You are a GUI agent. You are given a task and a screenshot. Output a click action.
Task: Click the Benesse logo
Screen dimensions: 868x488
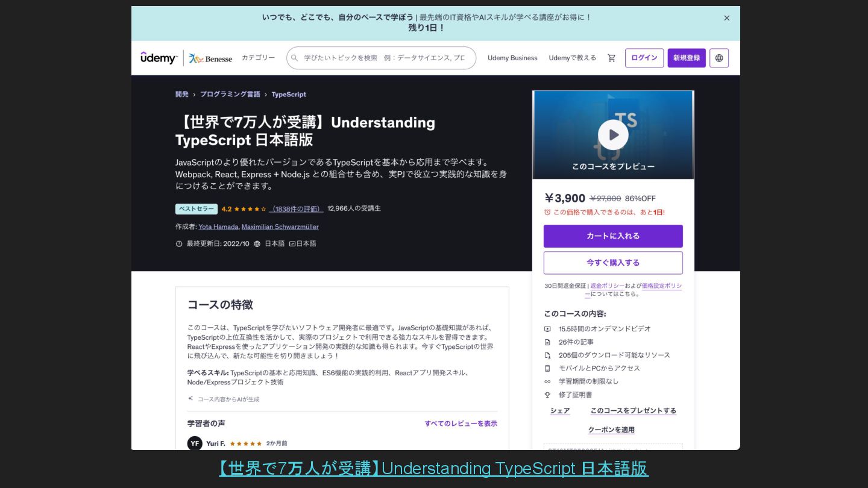pos(210,58)
